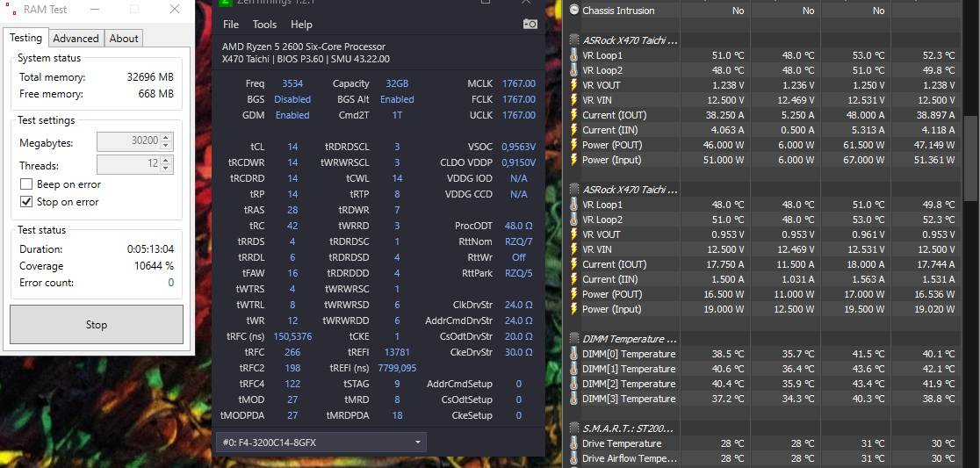Click the Capacity value 32GB
The image size is (980, 468).
[x=398, y=83]
